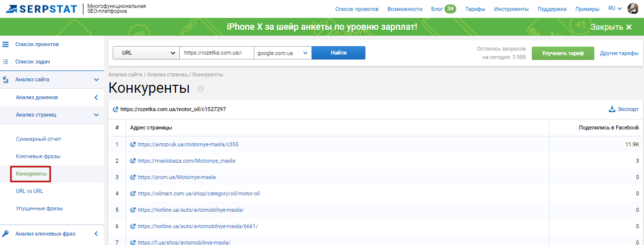Open the f.ua/shop/avtomobilnye-masla/ link
Image resolution: width=644 pixels, height=245 pixels.
tap(184, 242)
